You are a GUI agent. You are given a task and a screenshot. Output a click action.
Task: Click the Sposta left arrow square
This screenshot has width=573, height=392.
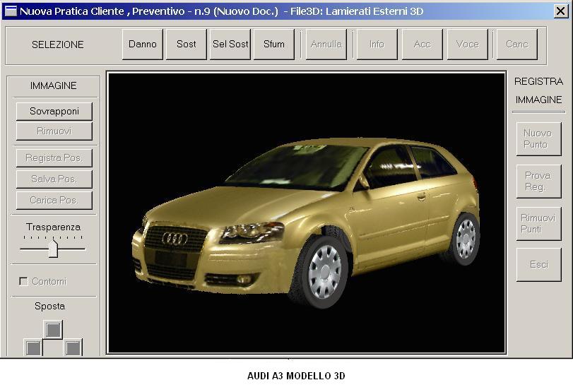pyautogui.click(x=34, y=348)
